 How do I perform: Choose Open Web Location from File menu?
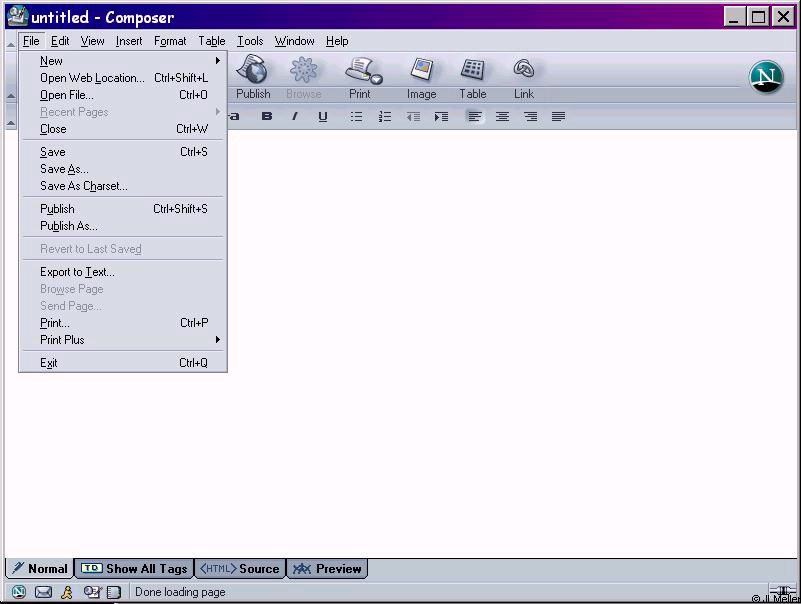(x=123, y=78)
